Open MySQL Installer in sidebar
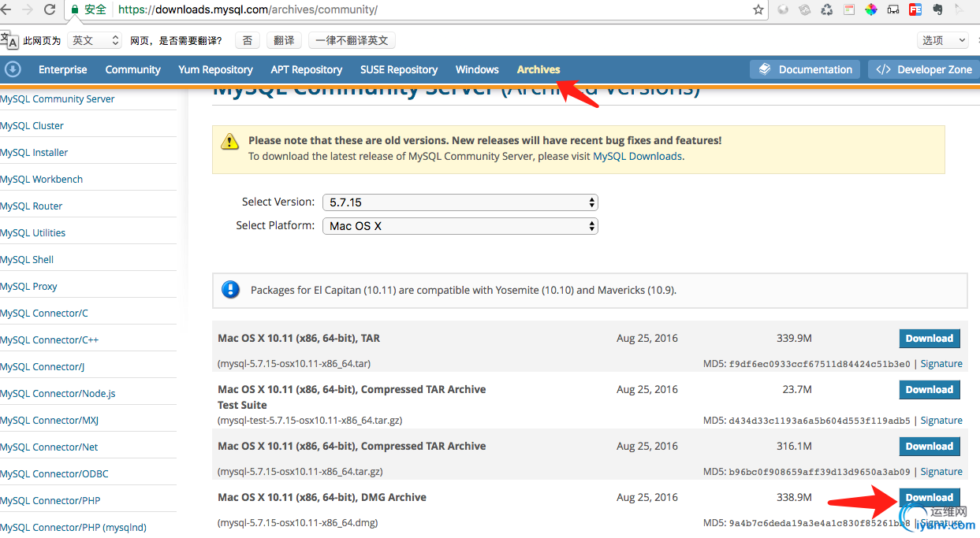Screen dimensions: 980x538 (34, 153)
